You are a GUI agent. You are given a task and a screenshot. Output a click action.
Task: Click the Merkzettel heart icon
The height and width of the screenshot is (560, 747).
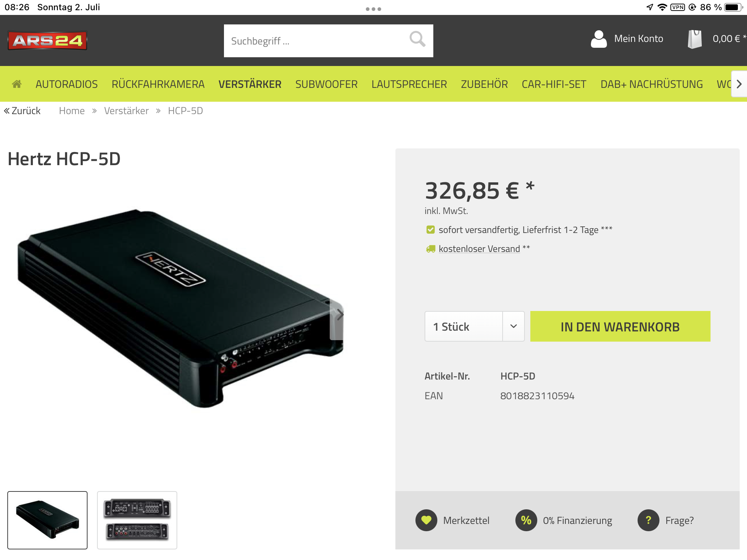click(x=426, y=520)
